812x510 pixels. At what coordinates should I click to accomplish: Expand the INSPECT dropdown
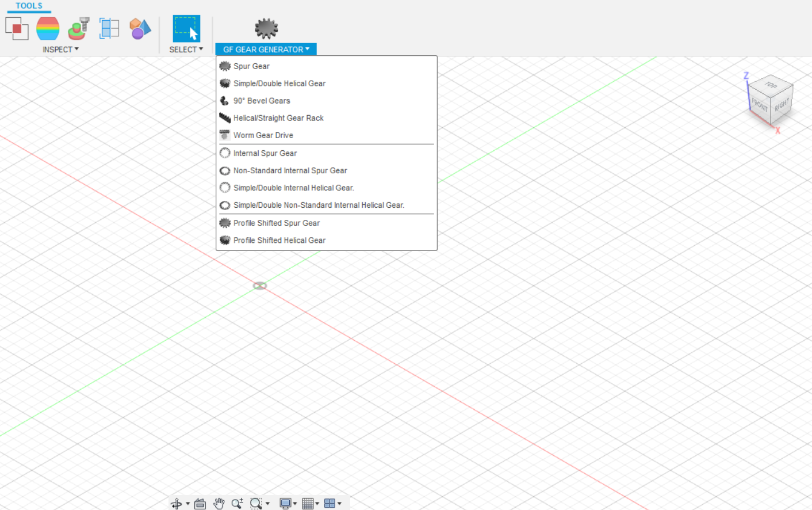(60, 50)
